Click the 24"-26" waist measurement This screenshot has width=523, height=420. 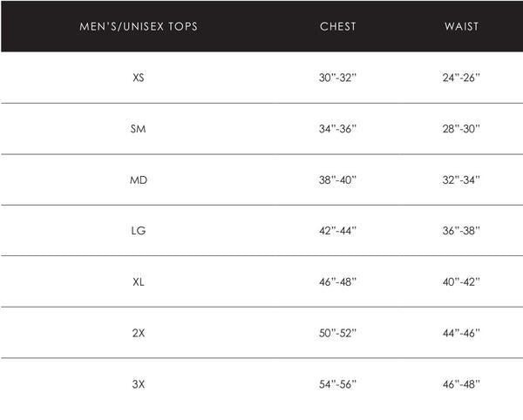click(461, 78)
